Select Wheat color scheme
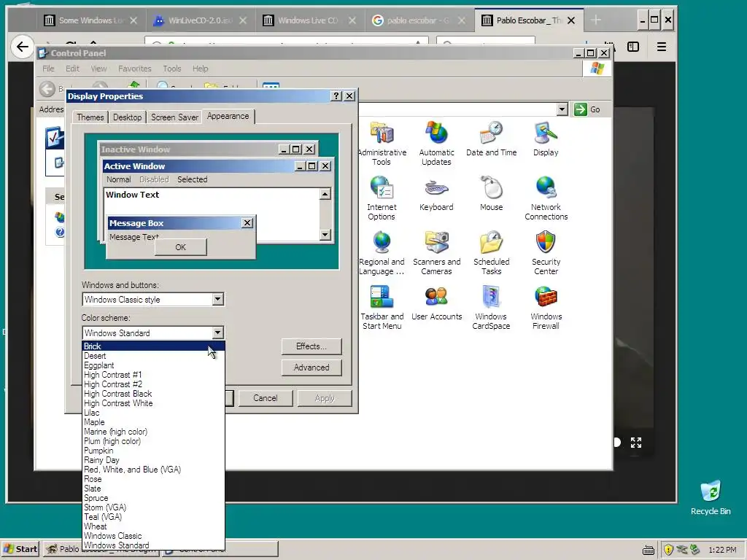The height and width of the screenshot is (560, 747). [x=153, y=526]
